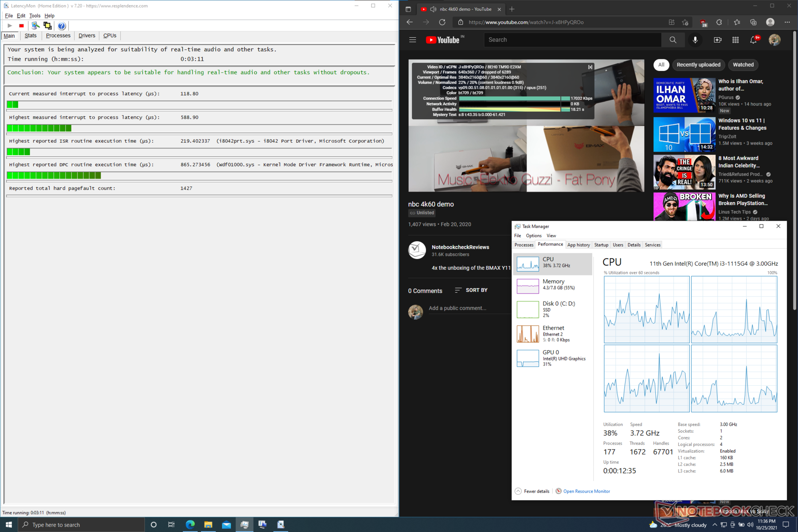Image resolution: width=798 pixels, height=532 pixels.
Task: Switch to LatencyMon Processes tab
Action: [58, 35]
